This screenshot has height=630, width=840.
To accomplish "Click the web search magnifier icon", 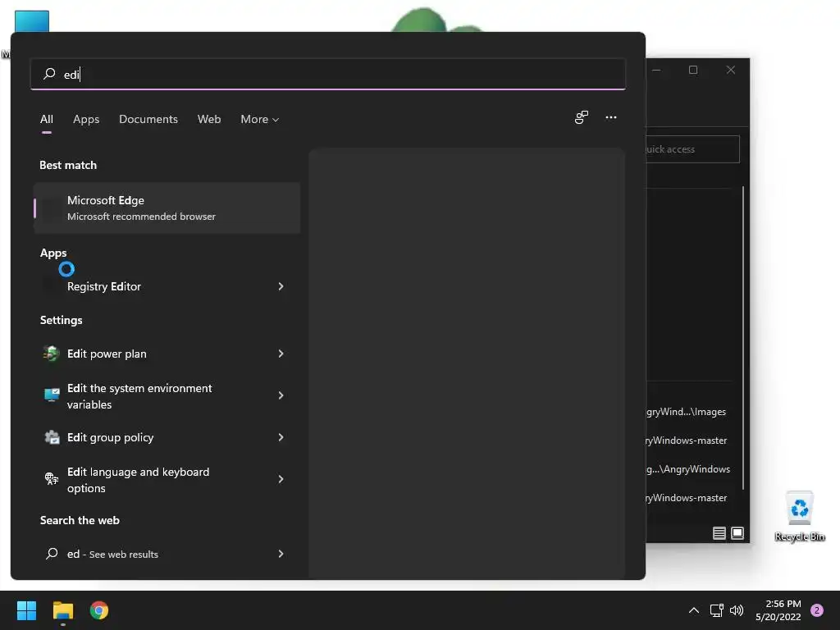I will 52,554.
